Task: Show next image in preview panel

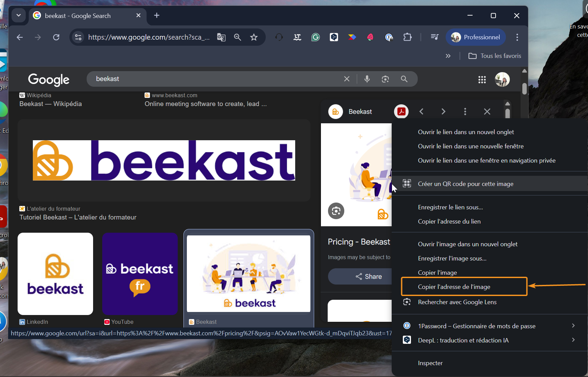Action: coord(443,111)
